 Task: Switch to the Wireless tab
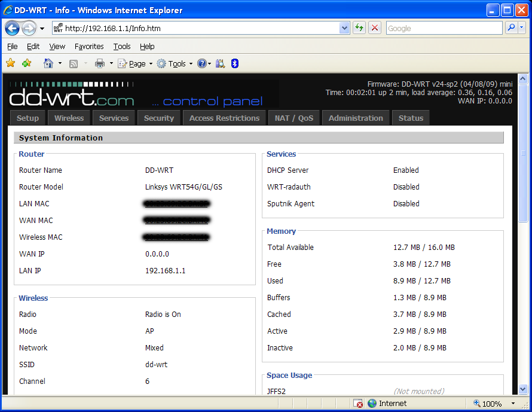pos(69,118)
